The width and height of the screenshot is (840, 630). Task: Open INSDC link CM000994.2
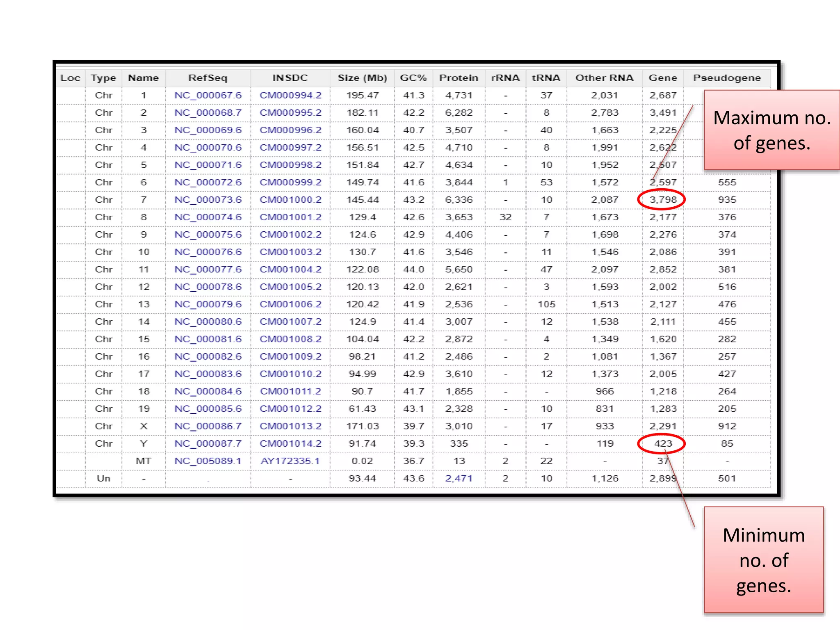click(x=290, y=95)
